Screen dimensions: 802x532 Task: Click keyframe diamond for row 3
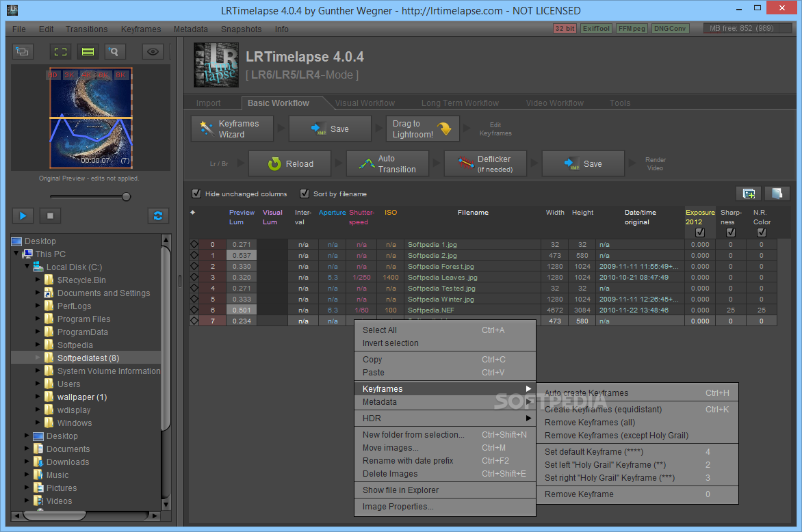click(194, 277)
